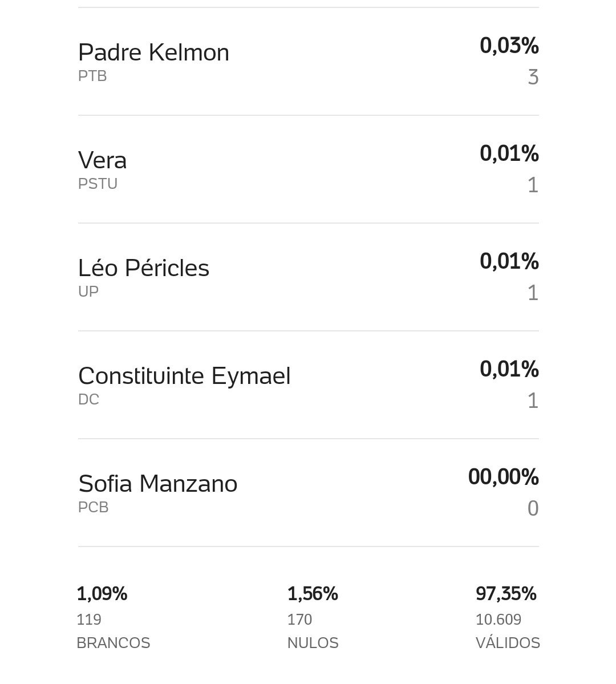Image resolution: width=616 pixels, height=684 pixels.
Task: Click the PSTU party label
Action: point(98,184)
